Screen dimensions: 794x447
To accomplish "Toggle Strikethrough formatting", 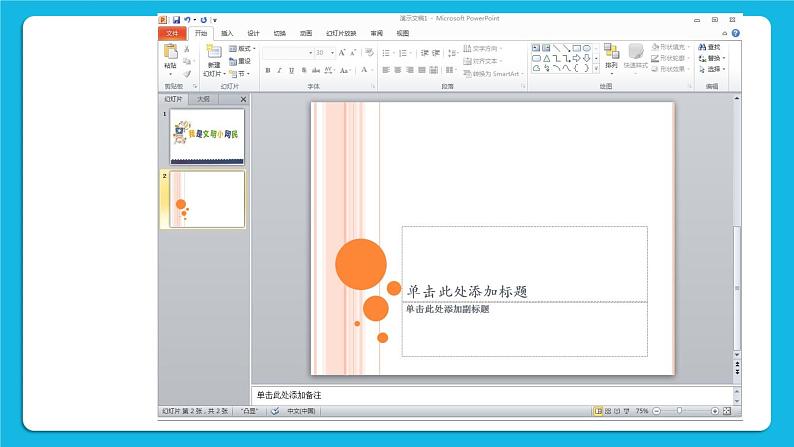I will coord(316,70).
